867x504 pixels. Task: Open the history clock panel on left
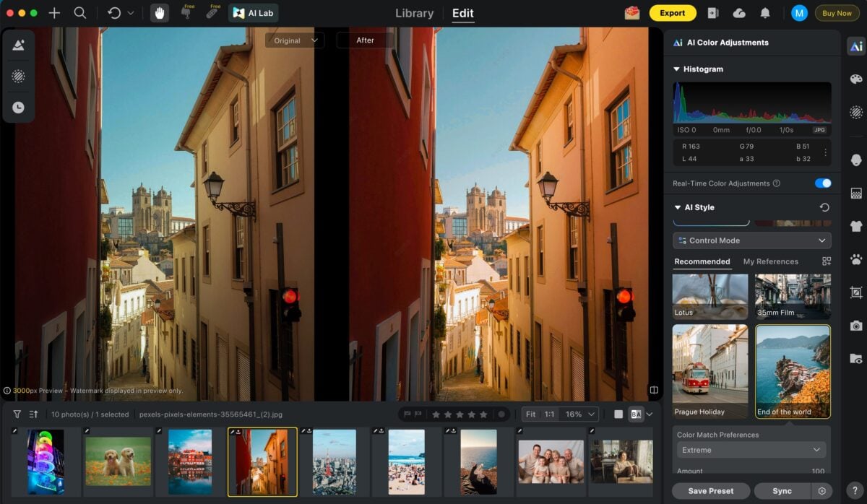pyautogui.click(x=18, y=108)
